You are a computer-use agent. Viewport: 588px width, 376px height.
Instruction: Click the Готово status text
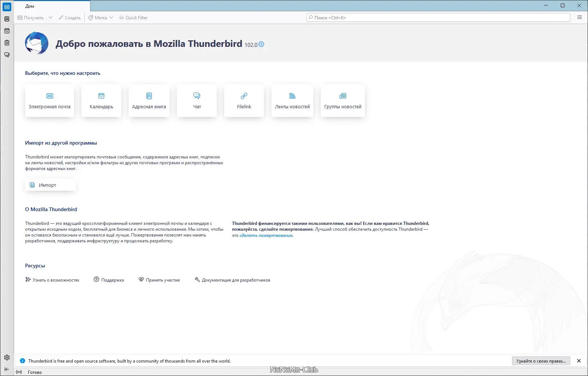35,372
